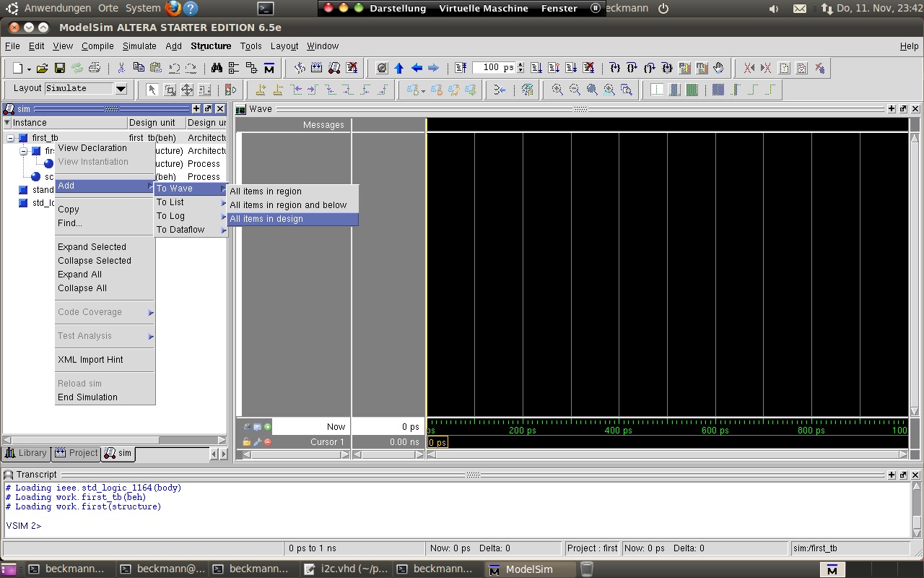Click the 0 ps cursor marker on timeline
Image resolution: width=924 pixels, height=578 pixels.
pyautogui.click(x=437, y=442)
